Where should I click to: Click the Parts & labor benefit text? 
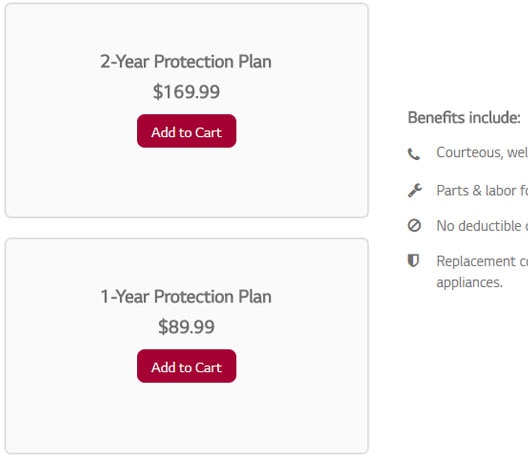tap(482, 191)
